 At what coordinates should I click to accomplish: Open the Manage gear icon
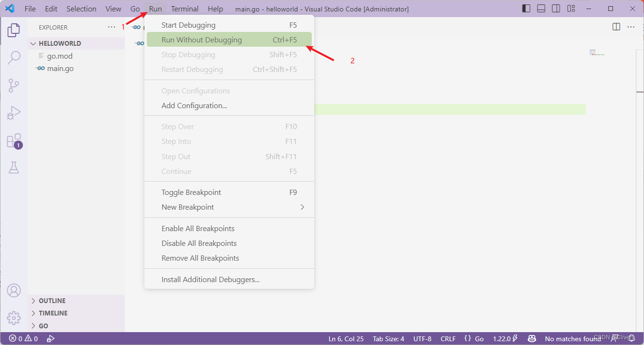pos(14,317)
